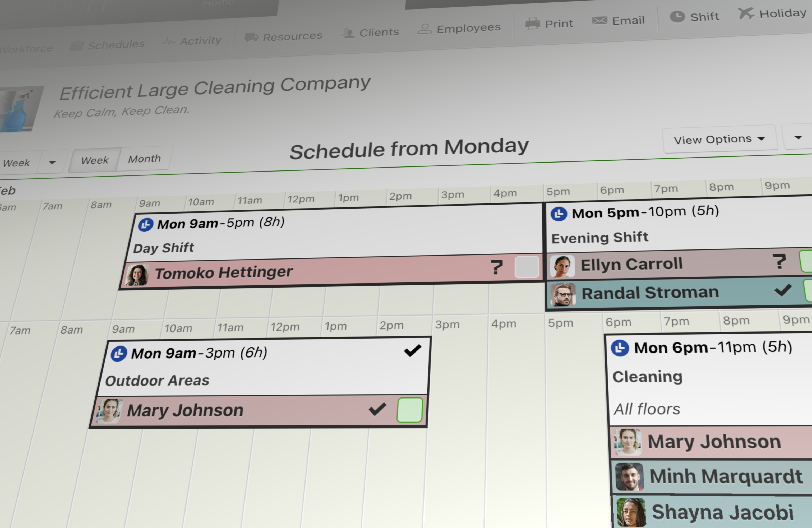Viewport: 812px width, 528px height.
Task: Toggle the grey checkbox for Tomoko Hettinger
Action: [x=527, y=267]
